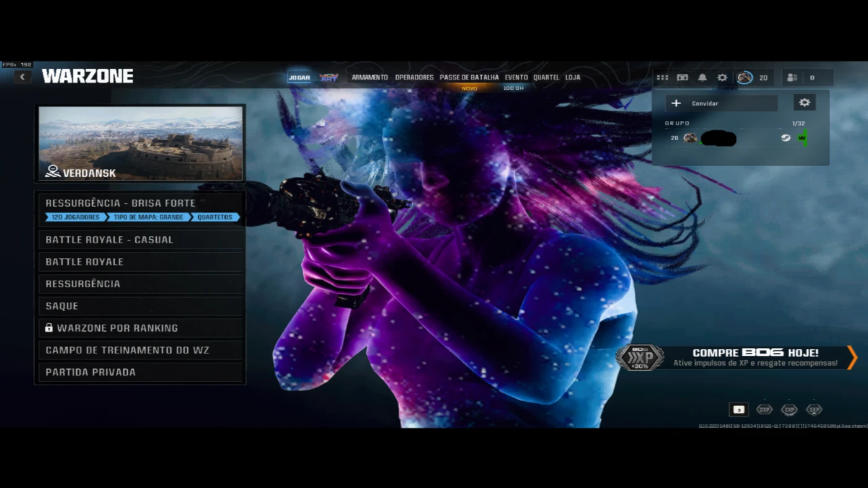Click the TIPO DE MAPA: GRANDE tag
Viewport: 868px width, 488px height.
tap(148, 218)
